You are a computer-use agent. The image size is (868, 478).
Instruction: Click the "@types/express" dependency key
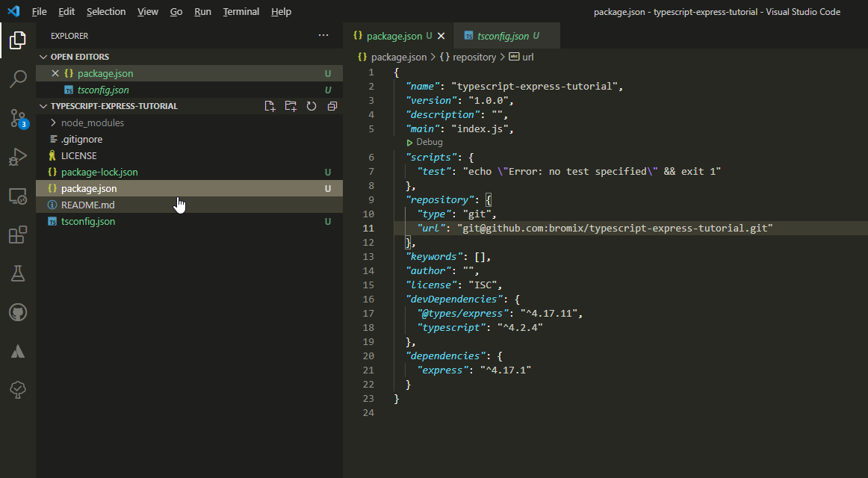point(463,314)
